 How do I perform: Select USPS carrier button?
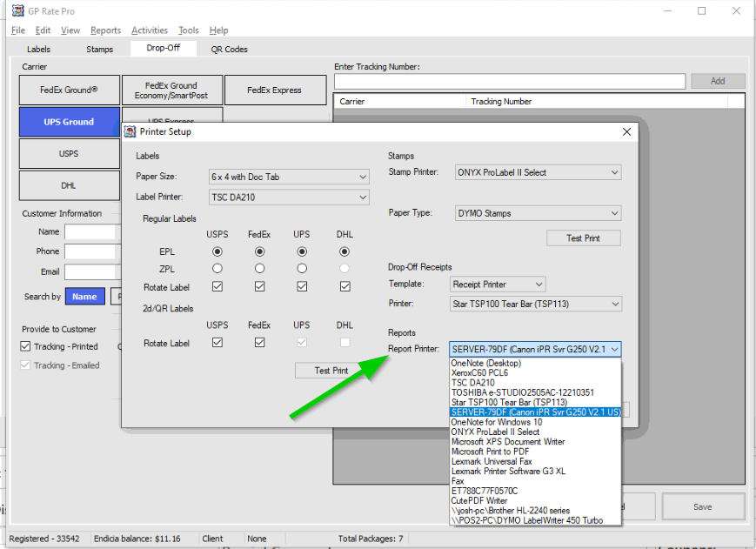69,154
